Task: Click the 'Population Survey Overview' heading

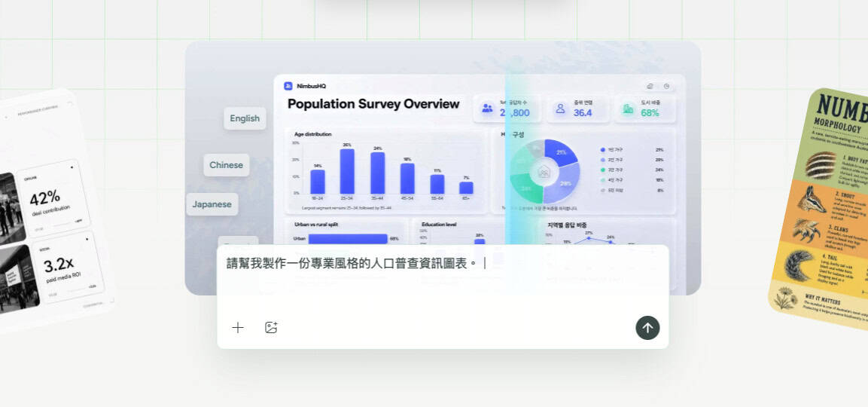Action: (x=373, y=104)
